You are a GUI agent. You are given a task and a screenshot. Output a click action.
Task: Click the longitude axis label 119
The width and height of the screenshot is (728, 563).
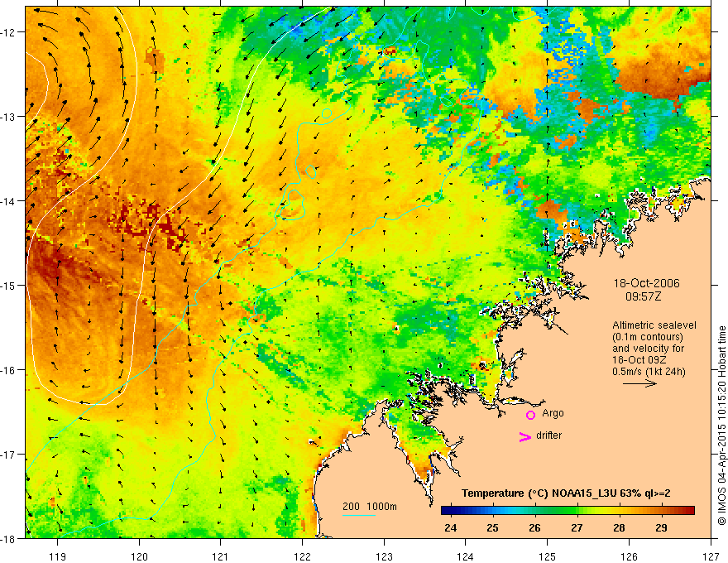(58, 556)
